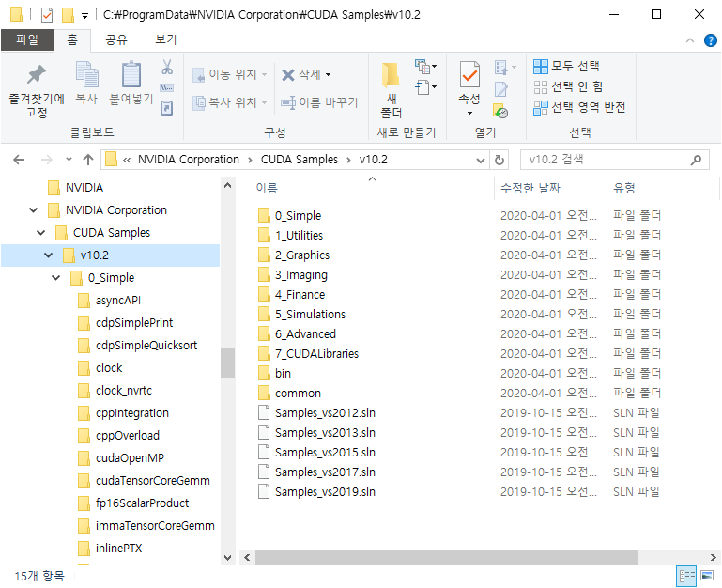Click the Pin to Quick access (즐겨찾기에 고정) icon
Screen dimensions: 722x588
pyautogui.click(x=37, y=74)
